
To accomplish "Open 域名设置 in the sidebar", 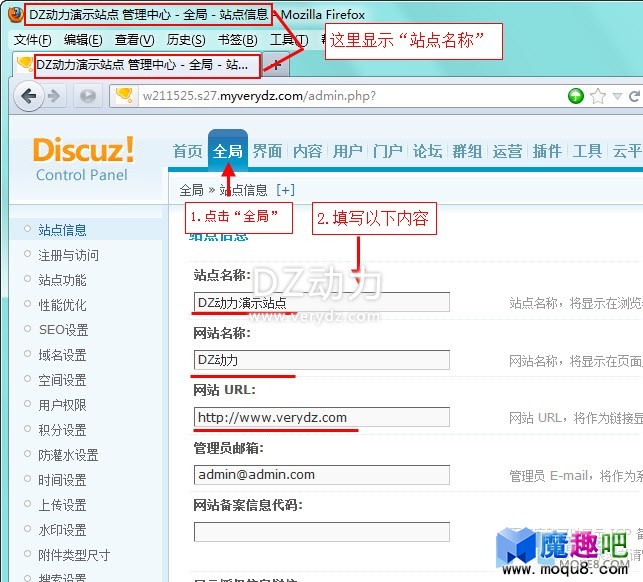I will pos(62,355).
